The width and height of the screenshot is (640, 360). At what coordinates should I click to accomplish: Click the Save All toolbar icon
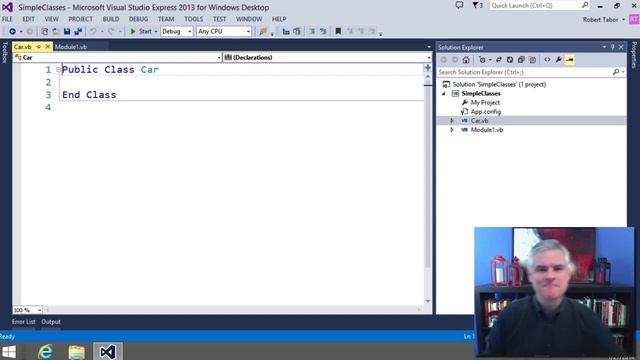(78, 31)
